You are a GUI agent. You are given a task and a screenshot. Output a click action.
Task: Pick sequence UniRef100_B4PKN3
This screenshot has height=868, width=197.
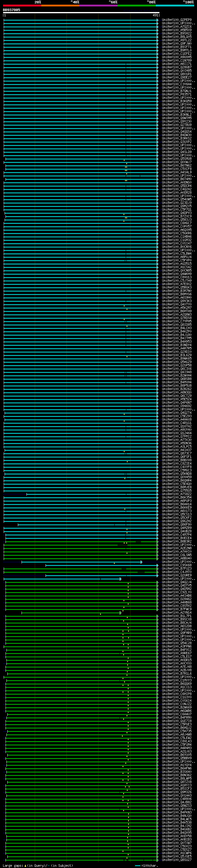[x=176, y=812]
